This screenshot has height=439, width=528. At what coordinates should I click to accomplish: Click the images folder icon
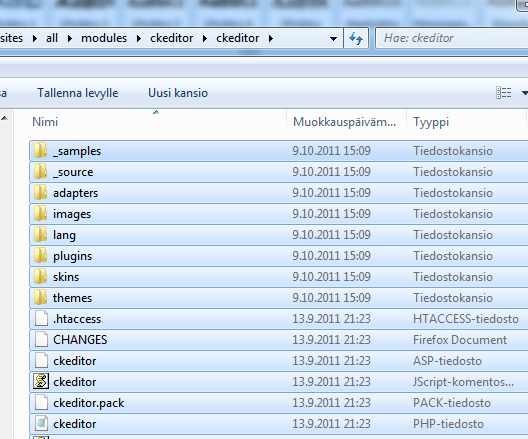(40, 213)
